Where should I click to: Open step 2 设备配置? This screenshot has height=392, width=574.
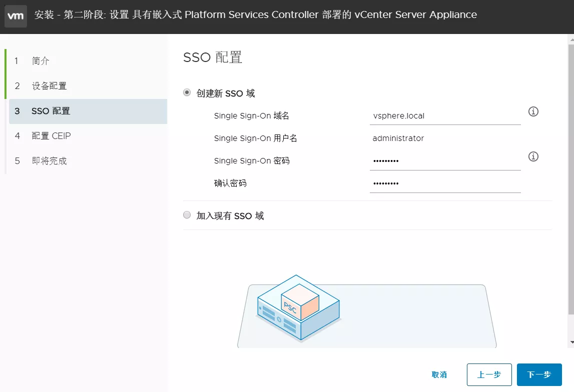(x=49, y=86)
